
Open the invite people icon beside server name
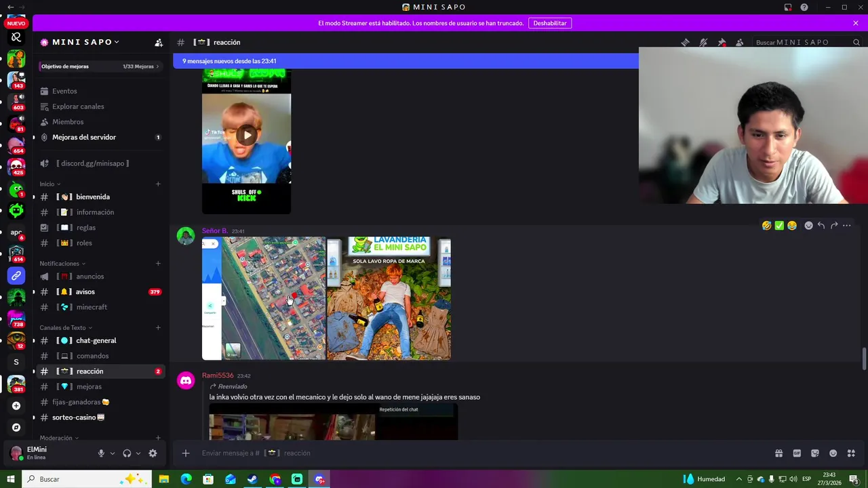pos(159,42)
